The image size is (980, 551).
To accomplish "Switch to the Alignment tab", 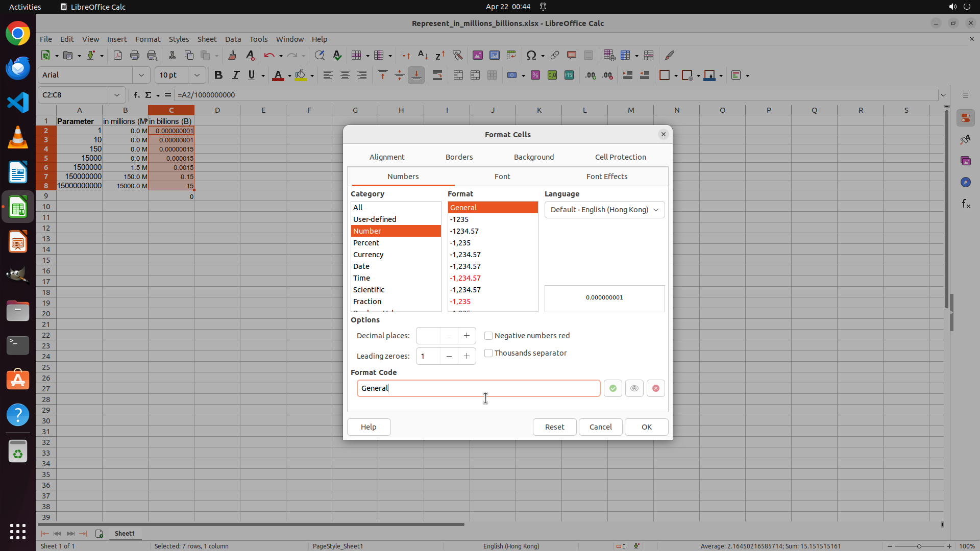I will [386, 157].
